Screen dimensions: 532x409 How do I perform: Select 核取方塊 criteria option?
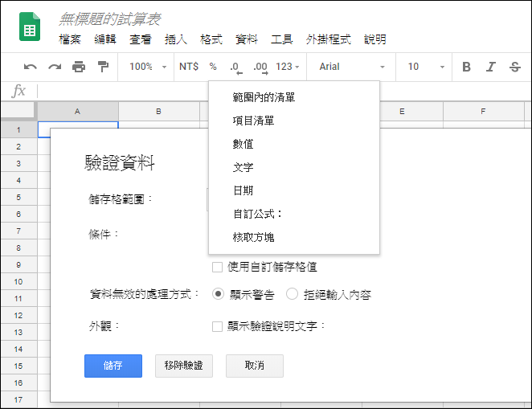(x=294, y=237)
